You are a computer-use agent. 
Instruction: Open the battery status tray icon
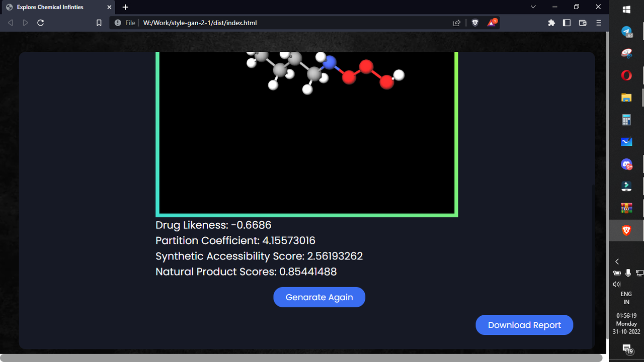[617, 273]
